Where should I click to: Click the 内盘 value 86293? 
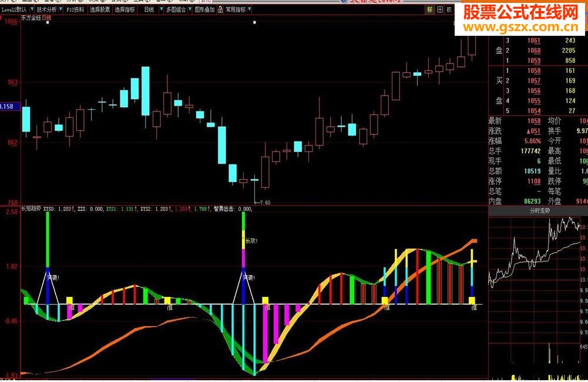[532, 201]
